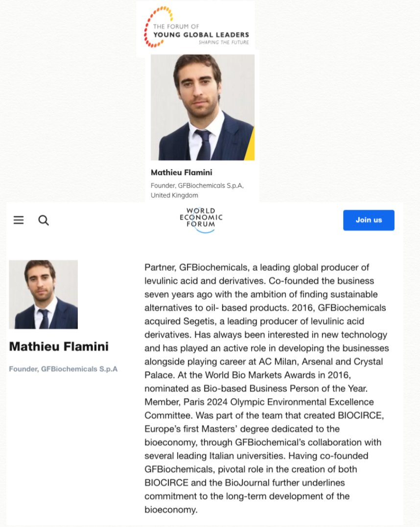Open the hamburger menu icon
The image size is (420, 527).
click(x=19, y=220)
